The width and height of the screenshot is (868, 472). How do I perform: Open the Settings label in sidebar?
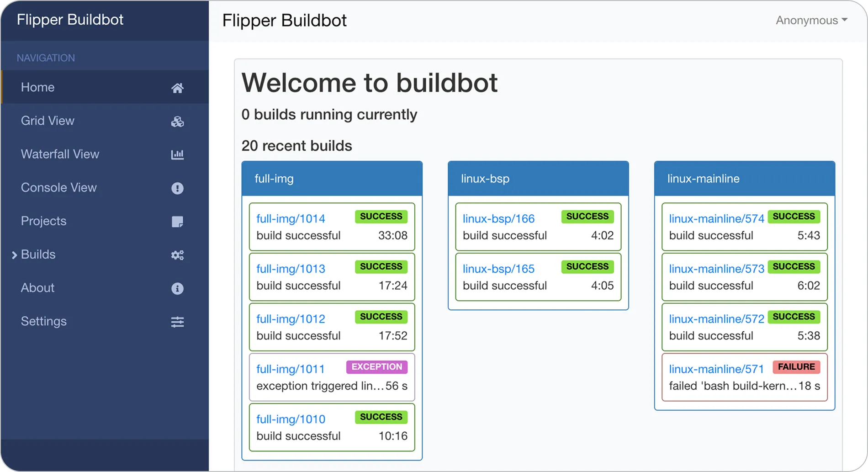pos(43,321)
